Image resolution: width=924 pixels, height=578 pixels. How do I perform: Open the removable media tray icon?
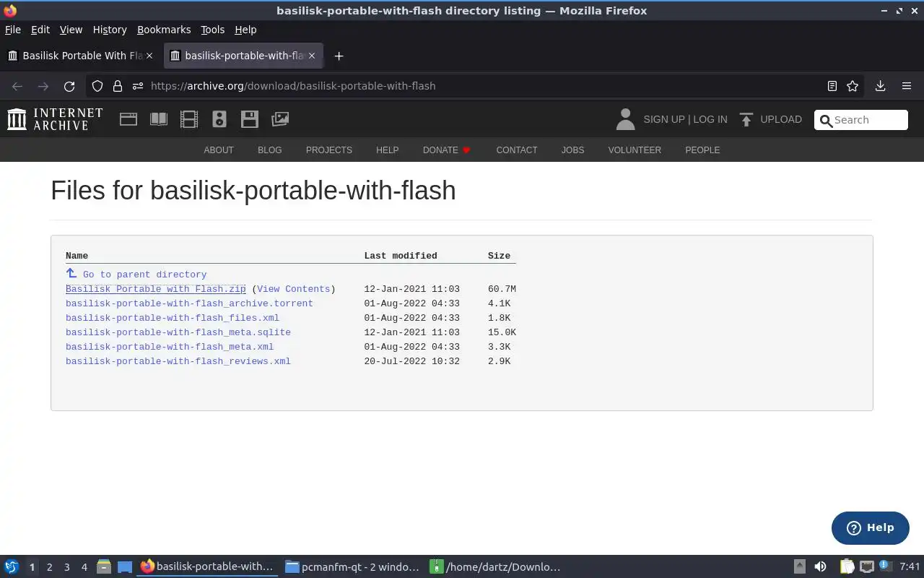(x=799, y=567)
